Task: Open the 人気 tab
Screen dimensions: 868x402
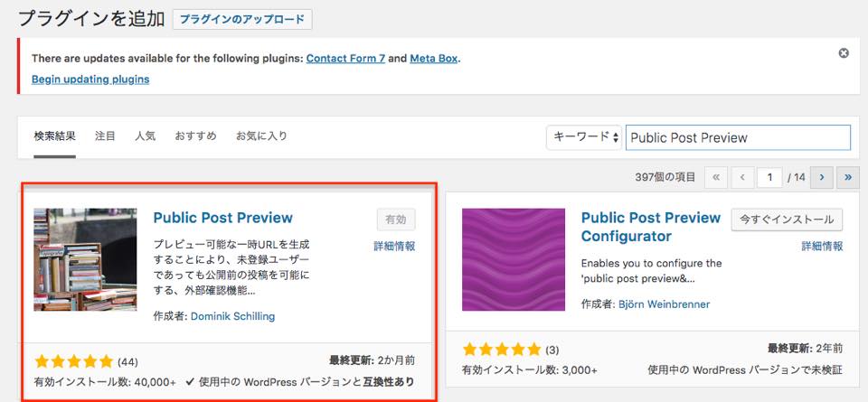Action: point(145,136)
